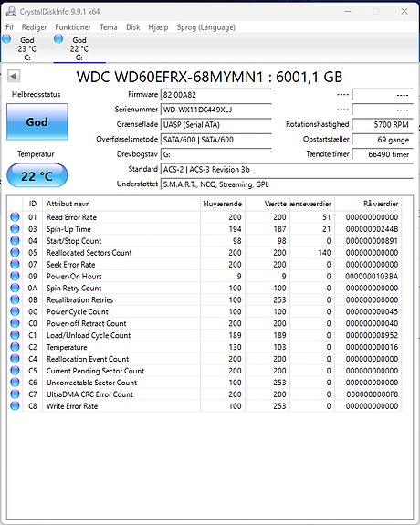Select the Write Error Rate attribute name
The height and width of the screenshot is (525, 420).
(72, 406)
